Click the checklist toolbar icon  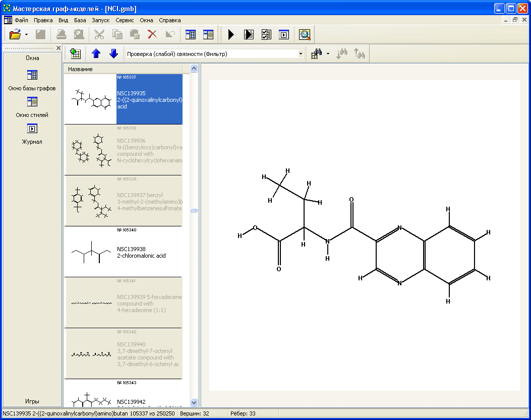tap(266, 34)
